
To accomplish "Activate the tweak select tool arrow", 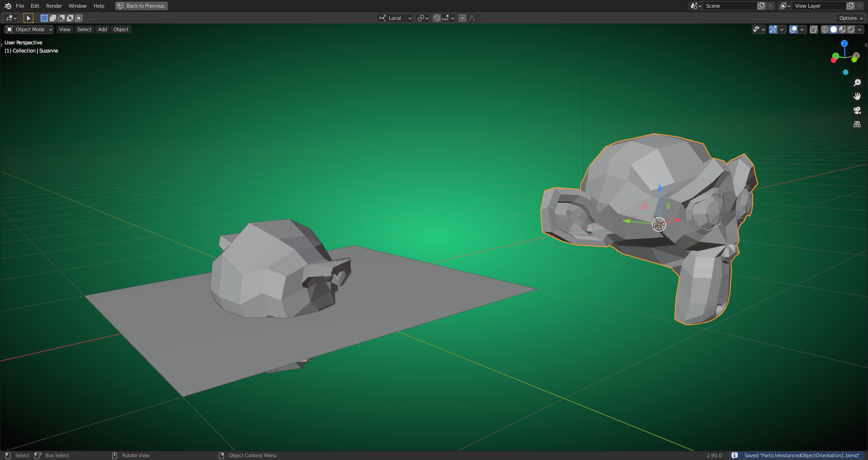I will 28,18.
